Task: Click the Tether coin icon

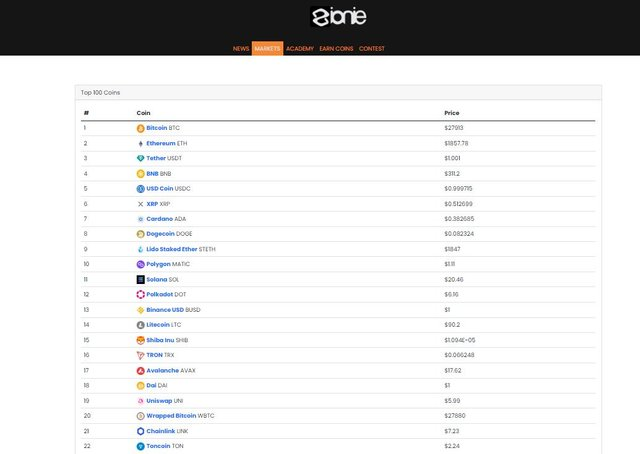Action: [140, 158]
